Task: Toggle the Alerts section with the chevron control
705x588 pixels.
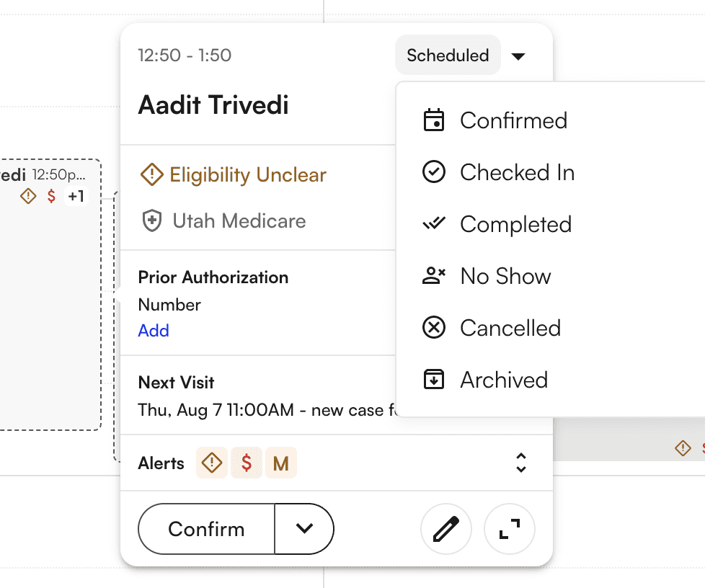Action: click(521, 463)
